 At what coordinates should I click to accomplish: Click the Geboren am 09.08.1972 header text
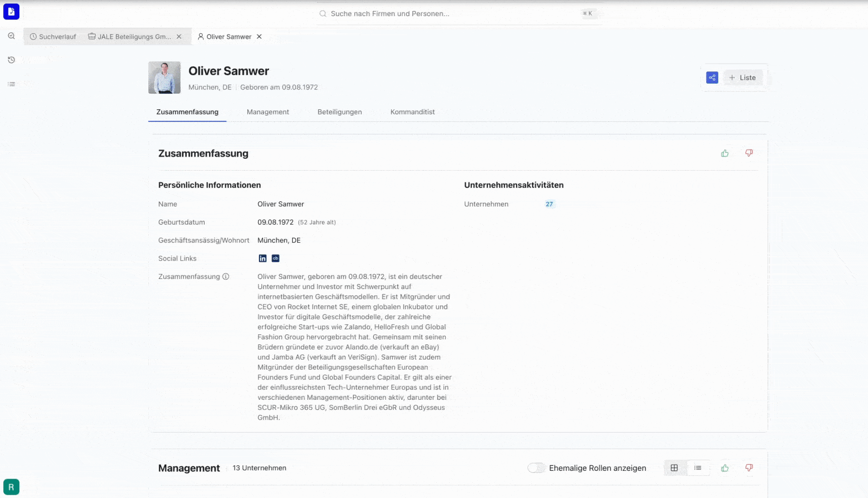tap(279, 87)
